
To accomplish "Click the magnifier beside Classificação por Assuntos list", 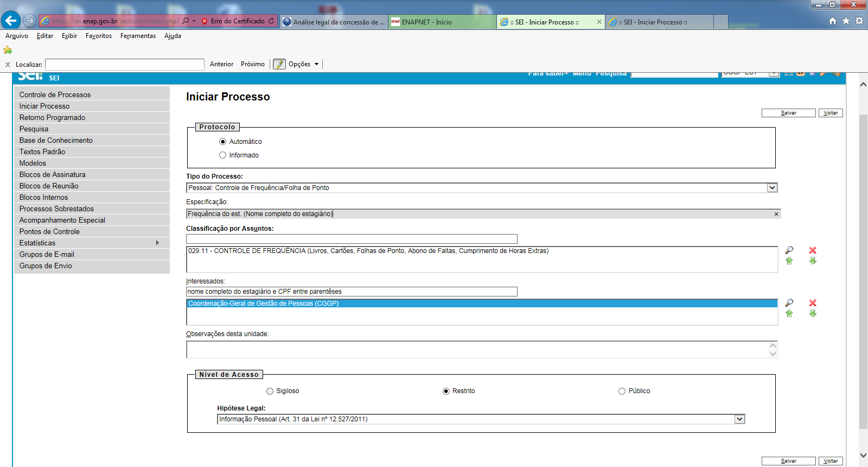I will coord(789,250).
